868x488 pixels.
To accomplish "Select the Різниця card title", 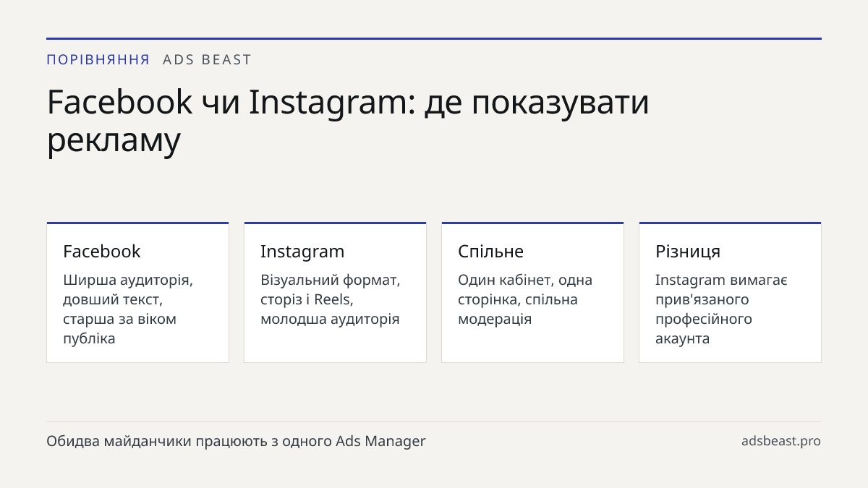I will pyautogui.click(x=688, y=252).
